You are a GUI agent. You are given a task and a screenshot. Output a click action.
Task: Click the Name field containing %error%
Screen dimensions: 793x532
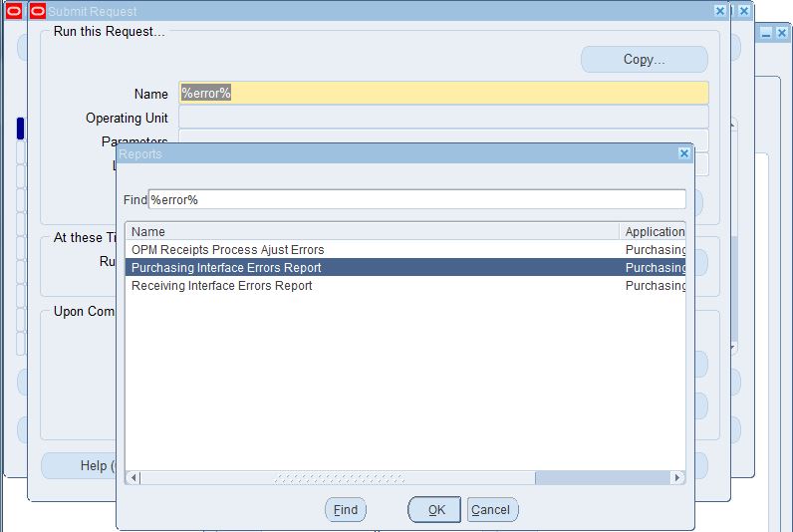pyautogui.click(x=443, y=93)
